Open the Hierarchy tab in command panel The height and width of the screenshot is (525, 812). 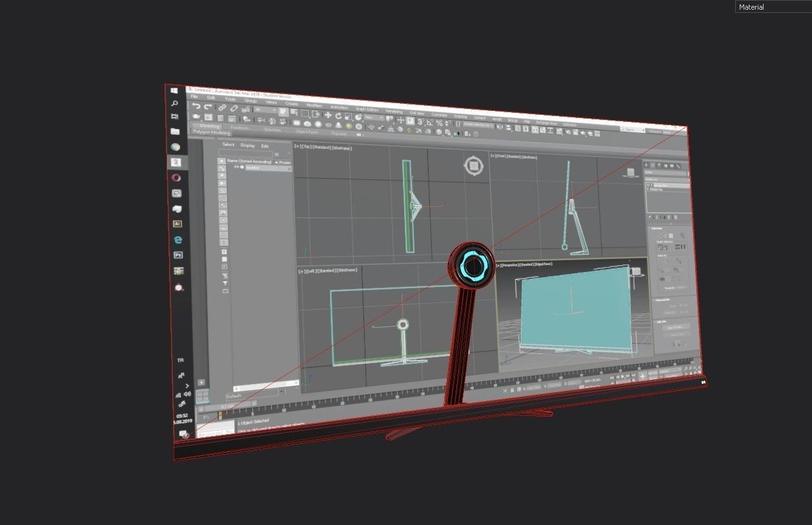(x=659, y=166)
